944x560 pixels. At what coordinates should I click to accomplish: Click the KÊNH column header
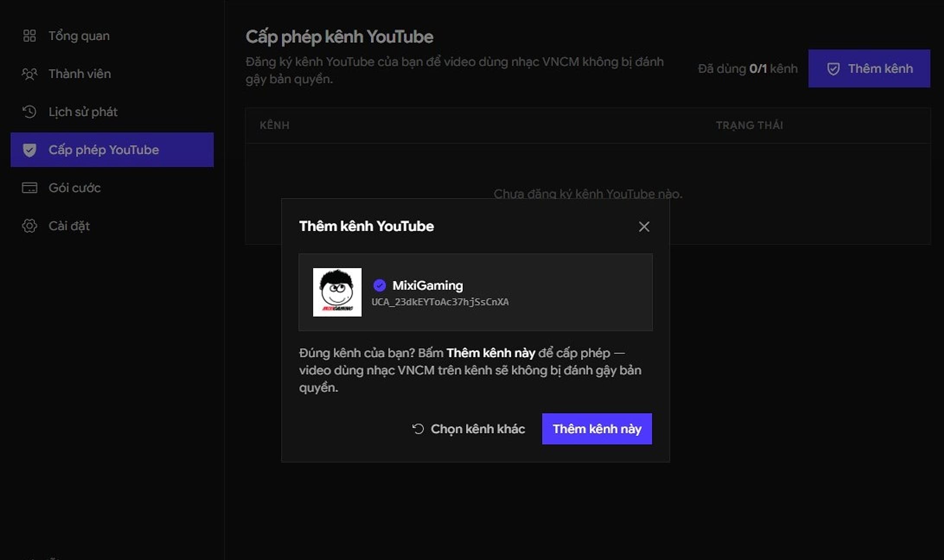274,125
